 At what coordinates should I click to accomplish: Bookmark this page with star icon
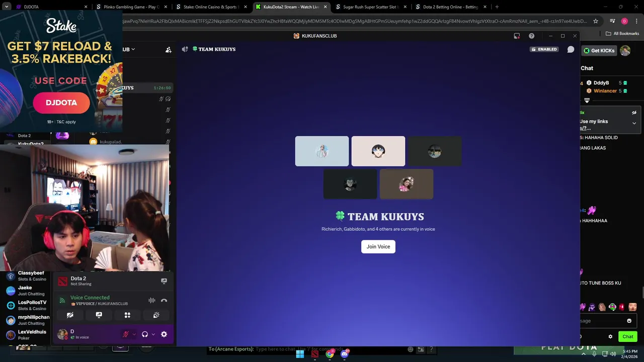(x=596, y=21)
